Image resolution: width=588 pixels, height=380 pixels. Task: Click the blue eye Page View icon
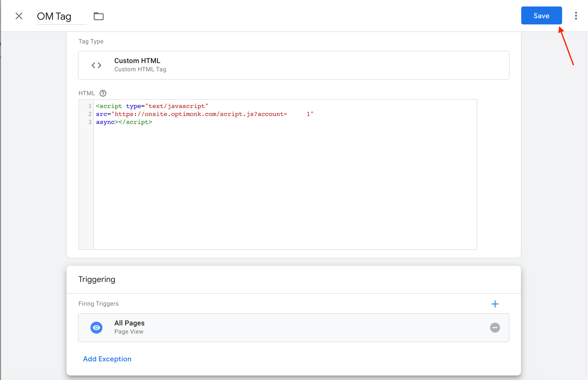pyautogui.click(x=96, y=327)
